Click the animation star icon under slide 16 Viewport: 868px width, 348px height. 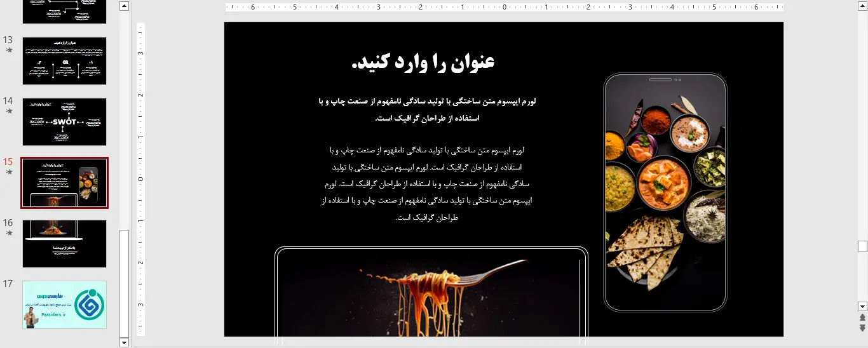coord(9,233)
